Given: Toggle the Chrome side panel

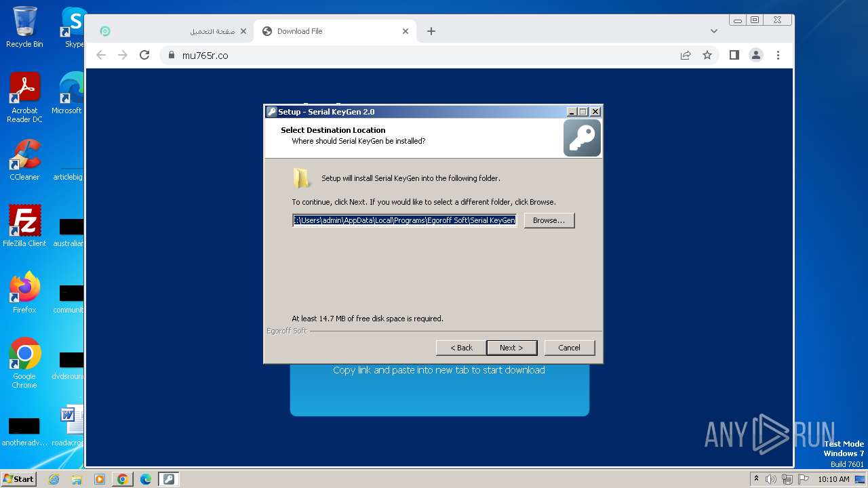Looking at the screenshot, I should coord(734,56).
